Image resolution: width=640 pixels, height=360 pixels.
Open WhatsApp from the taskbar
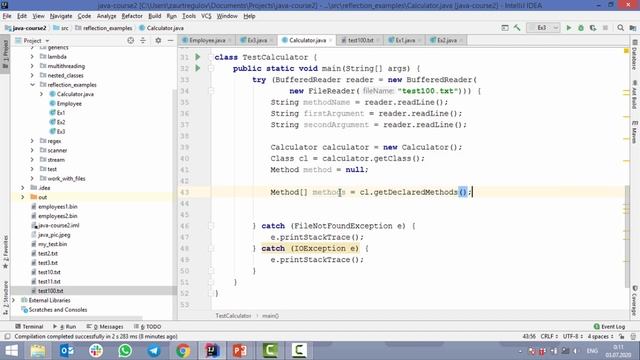click(x=125, y=351)
